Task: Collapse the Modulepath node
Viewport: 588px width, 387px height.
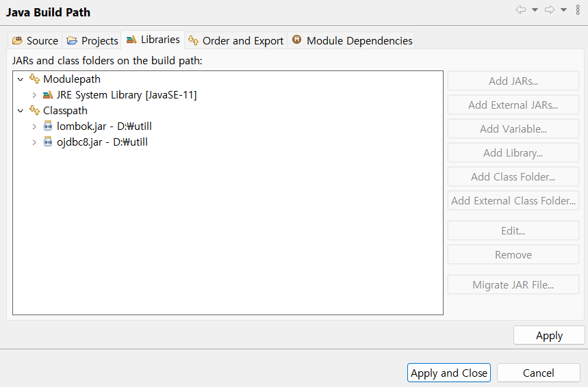Action: pyautogui.click(x=21, y=79)
